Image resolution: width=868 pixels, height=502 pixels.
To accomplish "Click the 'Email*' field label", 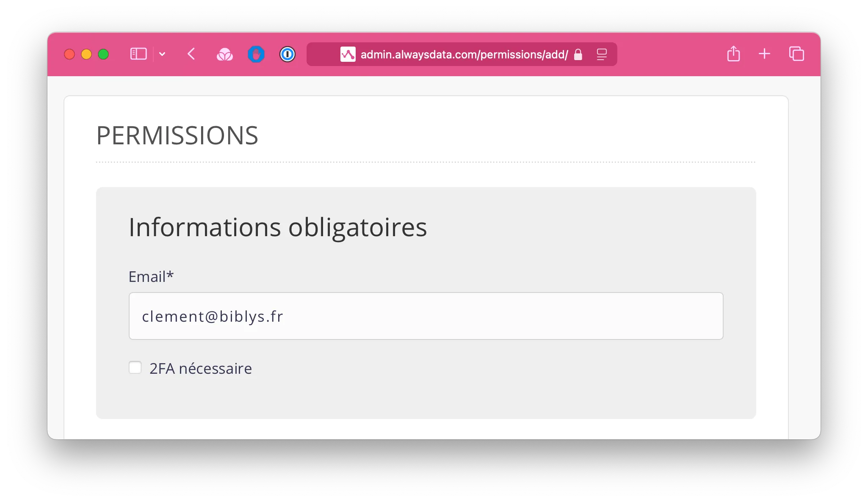I will (151, 276).
